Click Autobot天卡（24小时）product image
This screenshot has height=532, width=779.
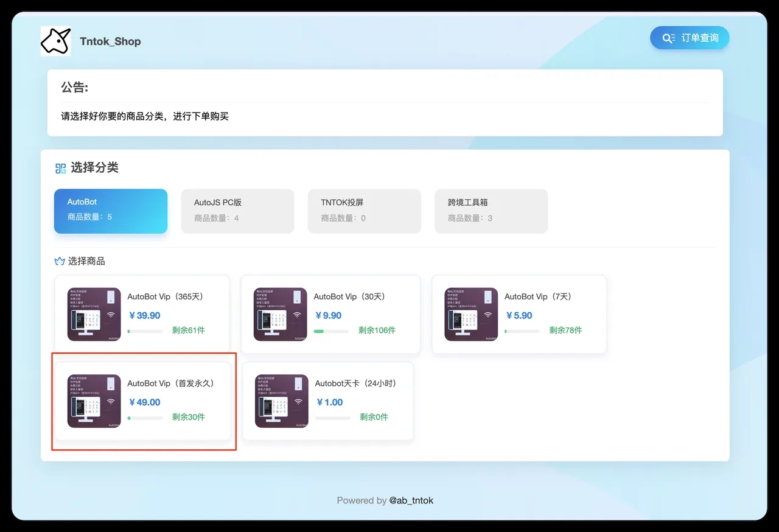(281, 401)
